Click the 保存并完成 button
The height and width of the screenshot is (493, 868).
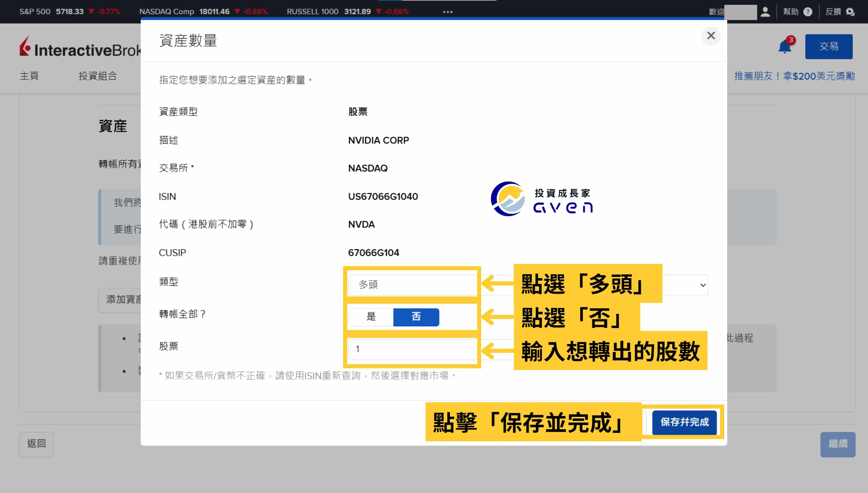(x=684, y=422)
